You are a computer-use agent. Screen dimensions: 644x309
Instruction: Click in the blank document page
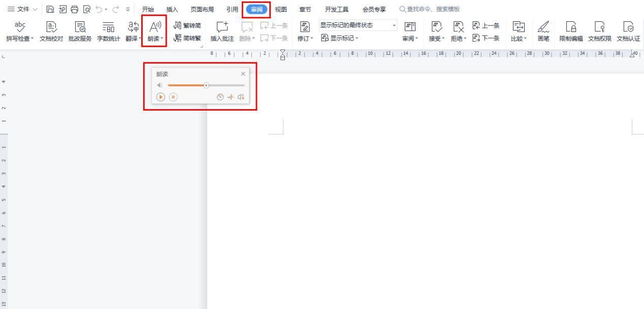[426, 191]
